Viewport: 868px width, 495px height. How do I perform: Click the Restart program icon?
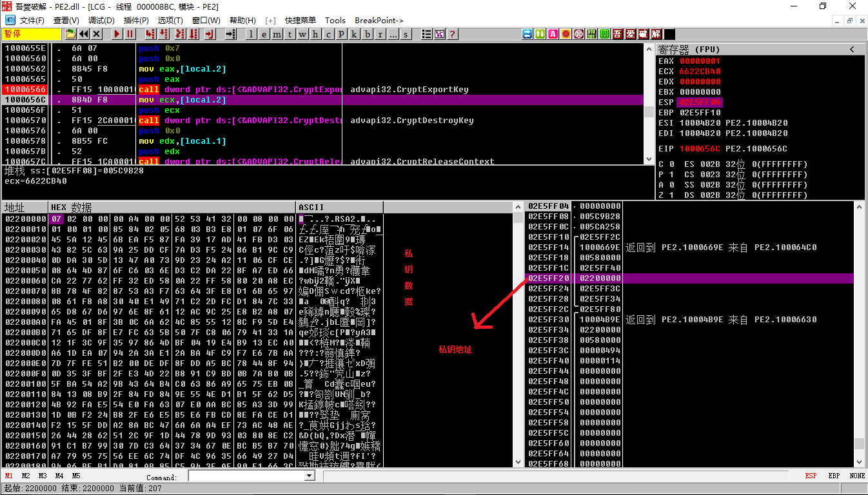pyautogui.click(x=84, y=34)
